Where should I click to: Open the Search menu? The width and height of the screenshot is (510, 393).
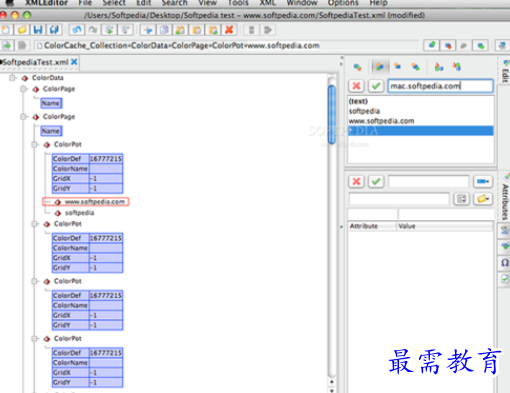click(174, 3)
